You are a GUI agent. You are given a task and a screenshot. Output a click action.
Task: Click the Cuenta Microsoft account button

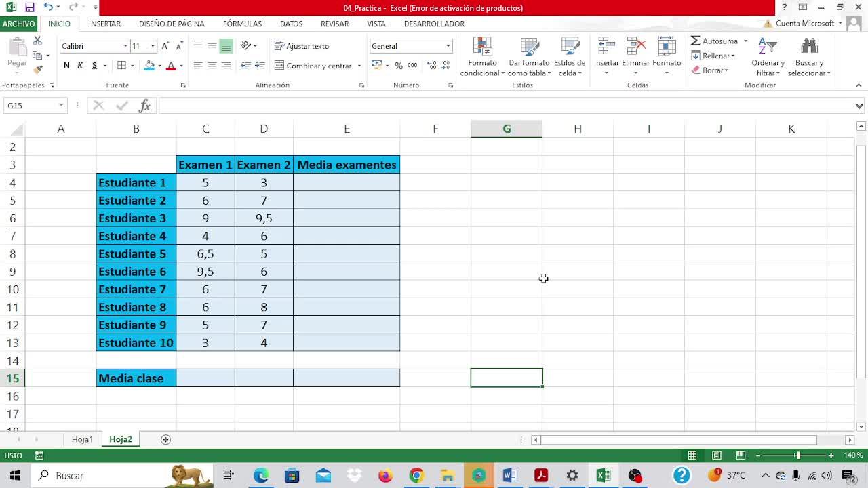click(x=805, y=24)
